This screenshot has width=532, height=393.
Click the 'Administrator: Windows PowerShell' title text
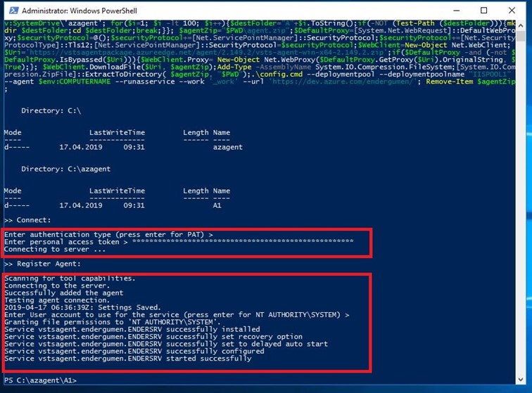[x=80, y=11]
